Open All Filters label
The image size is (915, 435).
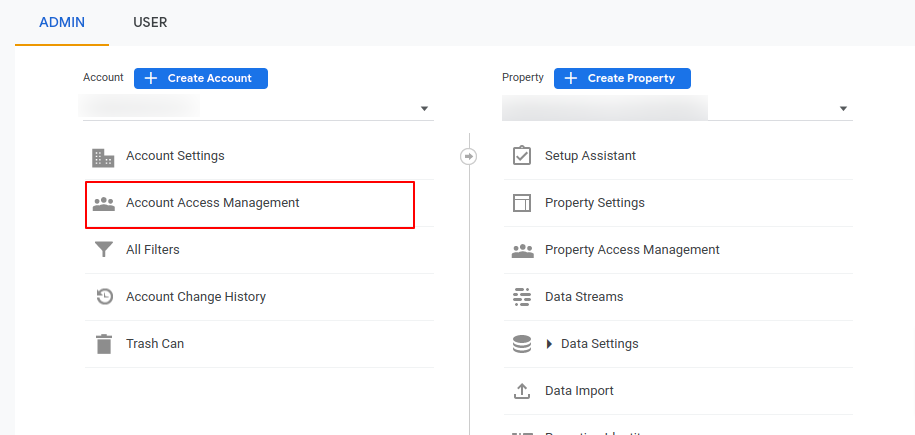click(153, 249)
